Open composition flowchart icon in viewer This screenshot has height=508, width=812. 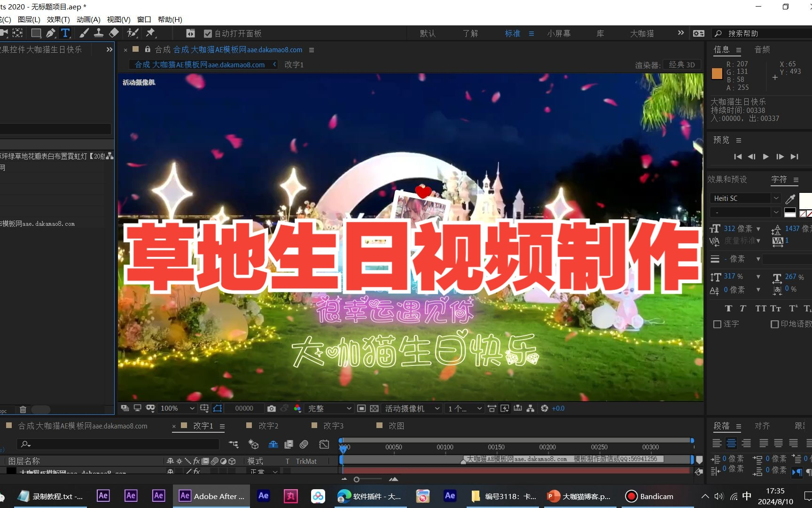[x=531, y=408]
